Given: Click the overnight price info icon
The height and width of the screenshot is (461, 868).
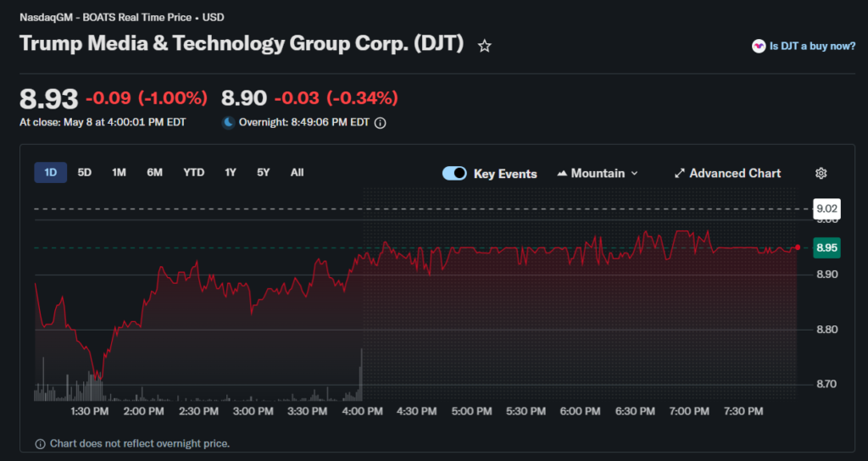Looking at the screenshot, I should click(381, 123).
